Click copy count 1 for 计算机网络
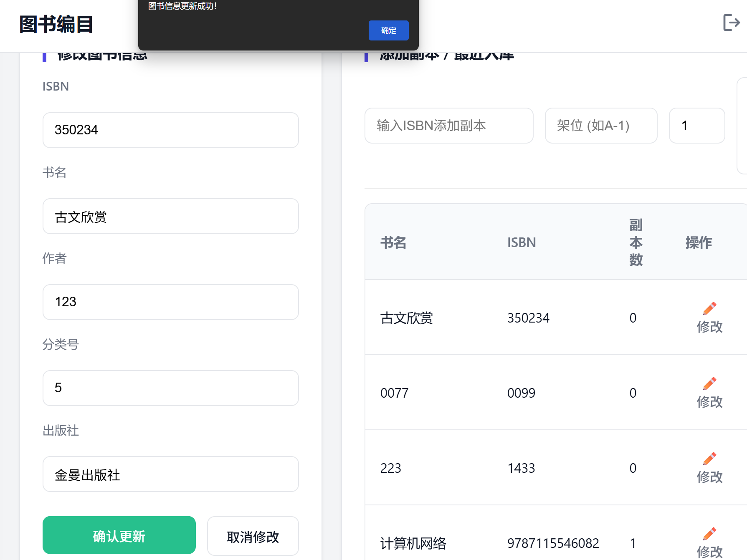 pos(633,543)
